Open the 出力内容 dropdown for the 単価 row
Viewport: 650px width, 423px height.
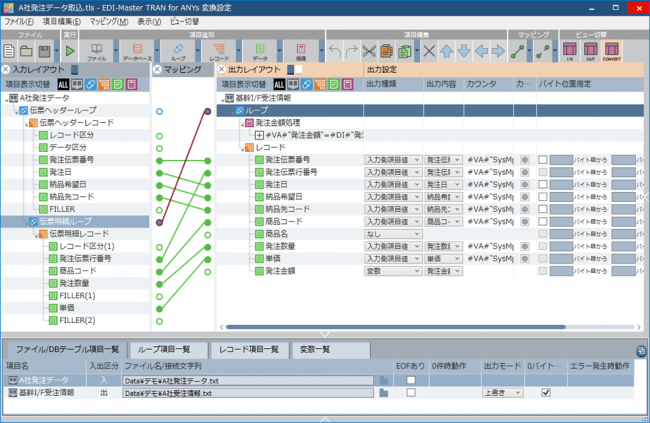444,258
